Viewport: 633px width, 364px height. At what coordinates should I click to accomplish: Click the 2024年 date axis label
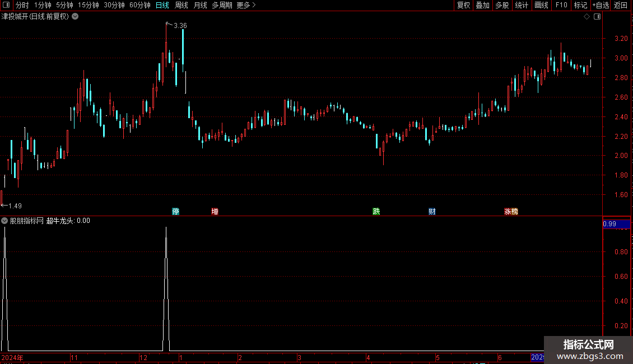(x=12, y=357)
